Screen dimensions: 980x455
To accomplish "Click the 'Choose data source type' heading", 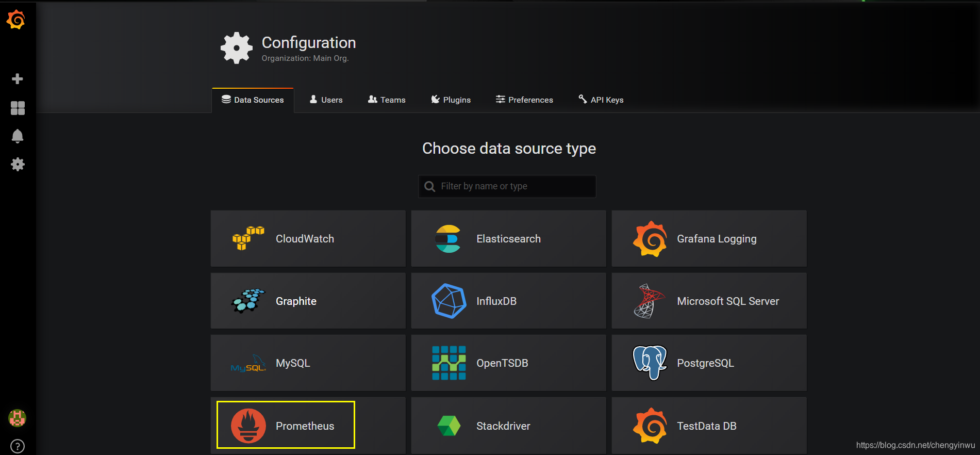I will (x=509, y=149).
